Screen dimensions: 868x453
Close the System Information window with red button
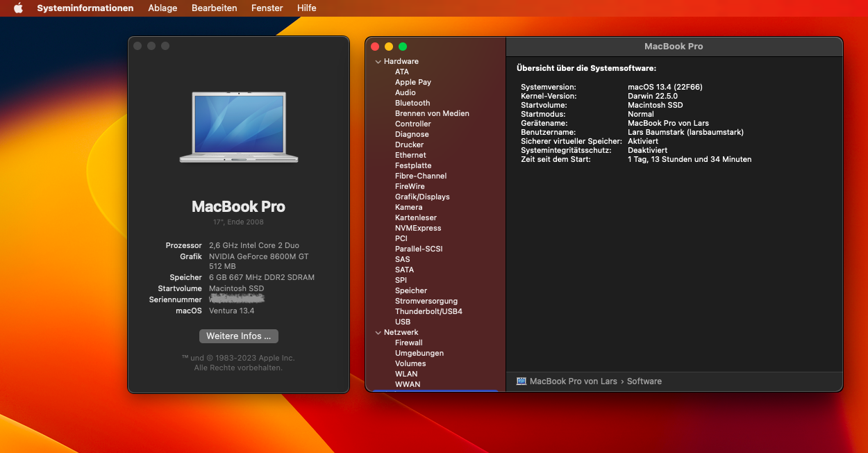[375, 47]
